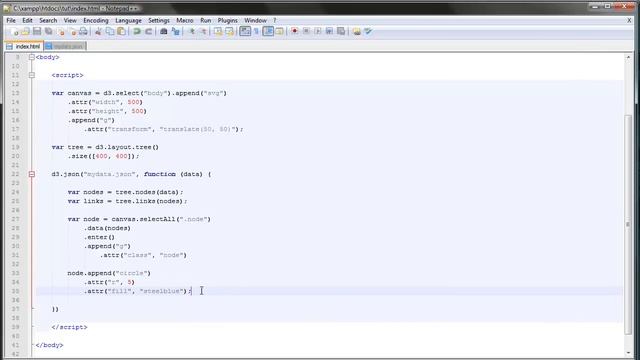Click 'var links = tree.links(nodes);' line
This screenshot has width=640, height=360.
pos(127,201)
